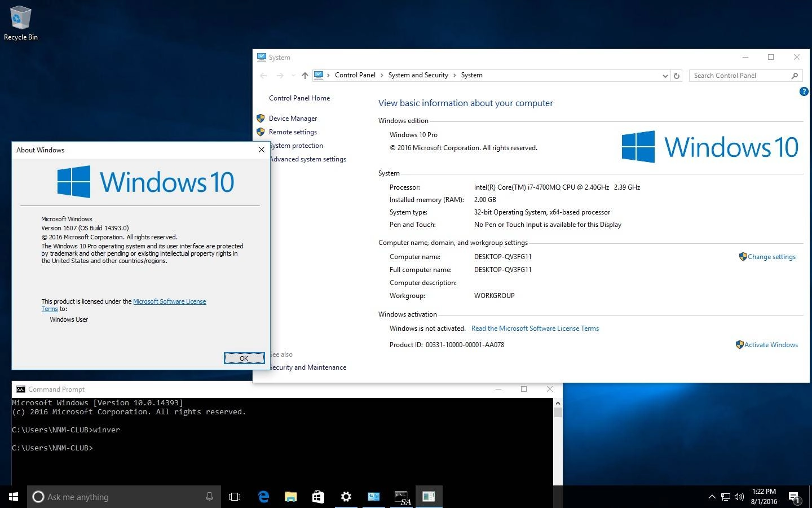The height and width of the screenshot is (508, 812).
Task: Select System and Security in the breadcrumb
Action: 418,75
